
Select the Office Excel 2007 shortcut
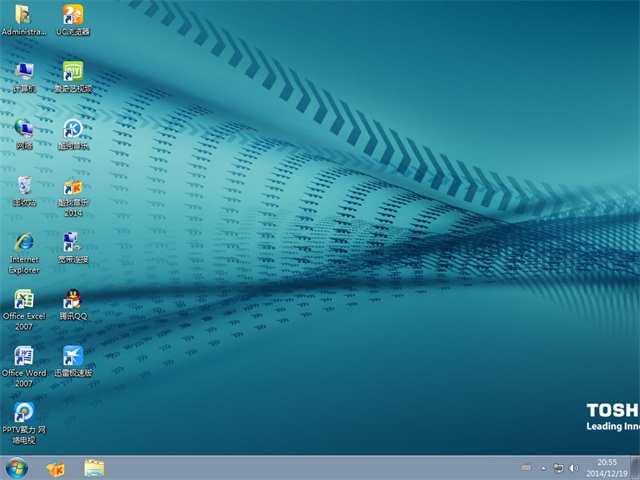[x=24, y=303]
